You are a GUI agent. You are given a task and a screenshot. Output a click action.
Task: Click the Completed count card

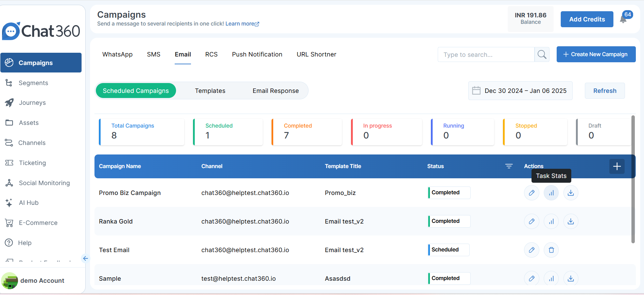(307, 132)
